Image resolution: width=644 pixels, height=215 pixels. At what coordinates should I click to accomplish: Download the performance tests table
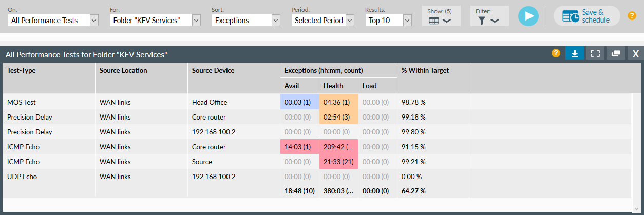[x=575, y=54]
